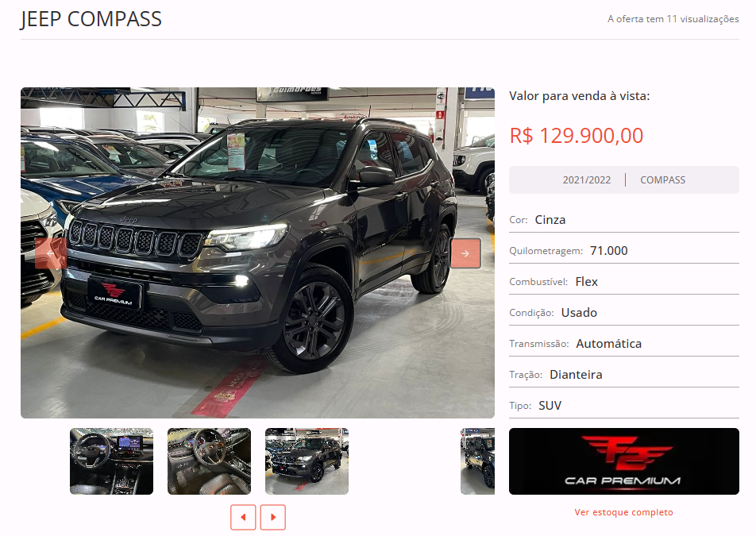This screenshot has height=536, width=756.
Task: Select the partially visible last thumbnail
Action: 477,461
